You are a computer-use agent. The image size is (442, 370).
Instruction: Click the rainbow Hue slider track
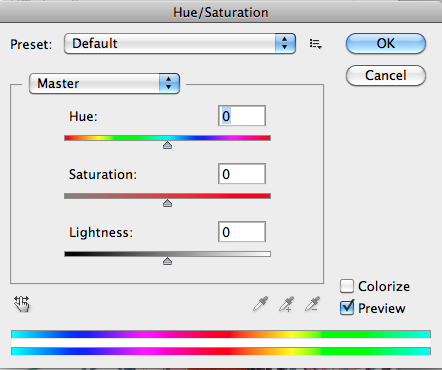167,138
